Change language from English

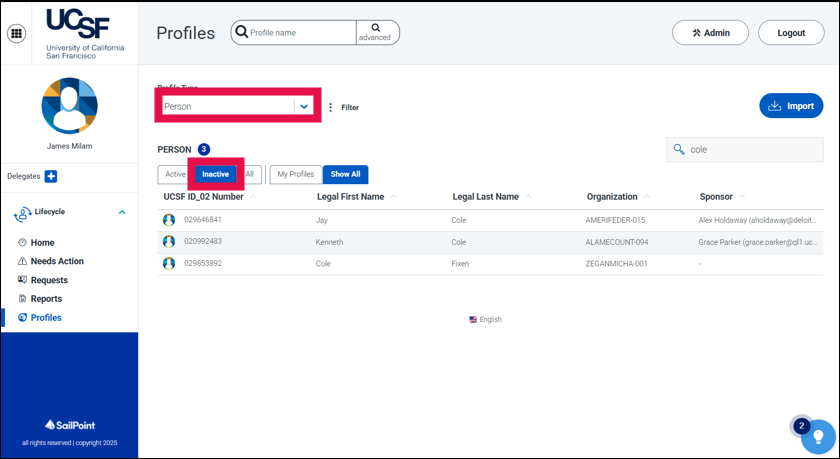tap(485, 319)
